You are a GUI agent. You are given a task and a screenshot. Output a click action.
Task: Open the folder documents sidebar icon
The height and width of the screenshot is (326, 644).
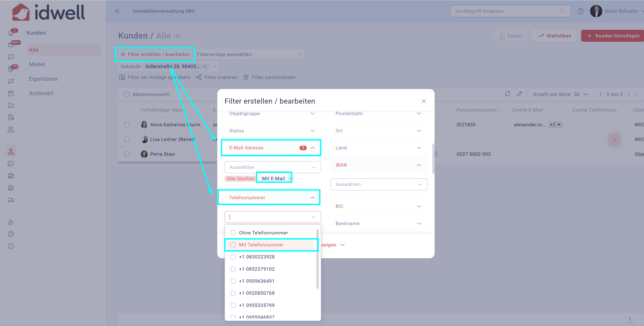pyautogui.click(x=11, y=105)
